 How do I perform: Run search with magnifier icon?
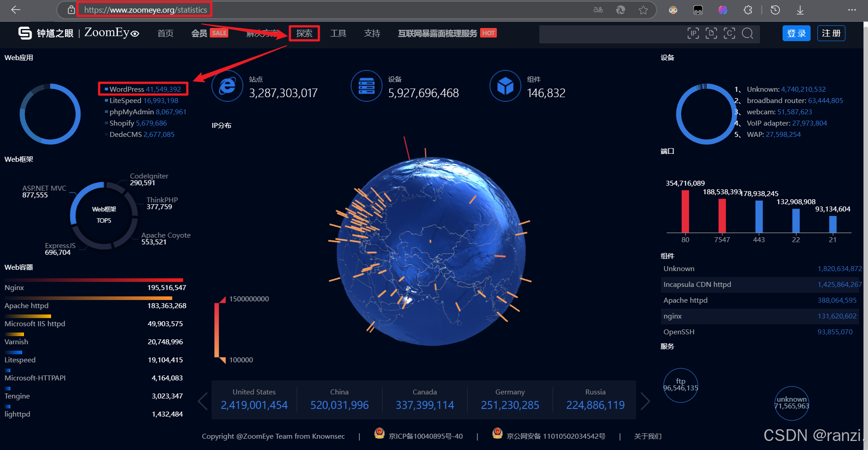(748, 33)
